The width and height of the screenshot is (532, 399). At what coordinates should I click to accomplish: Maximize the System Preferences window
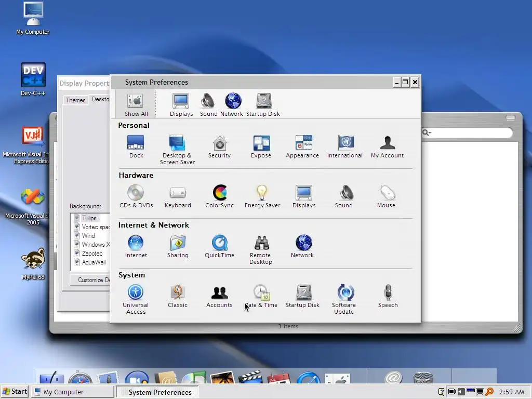pos(405,82)
